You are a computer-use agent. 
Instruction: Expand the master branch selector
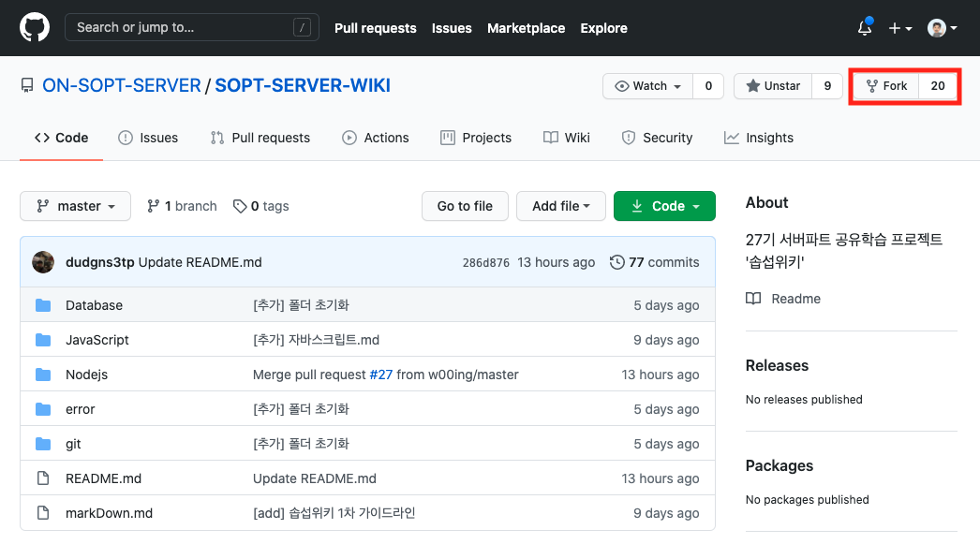click(x=76, y=206)
